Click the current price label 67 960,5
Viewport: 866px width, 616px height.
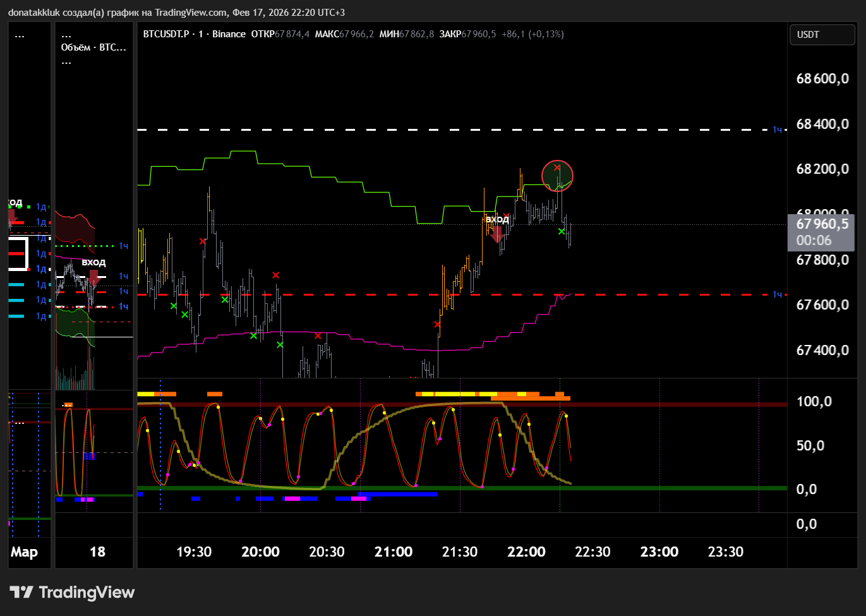[x=822, y=224]
